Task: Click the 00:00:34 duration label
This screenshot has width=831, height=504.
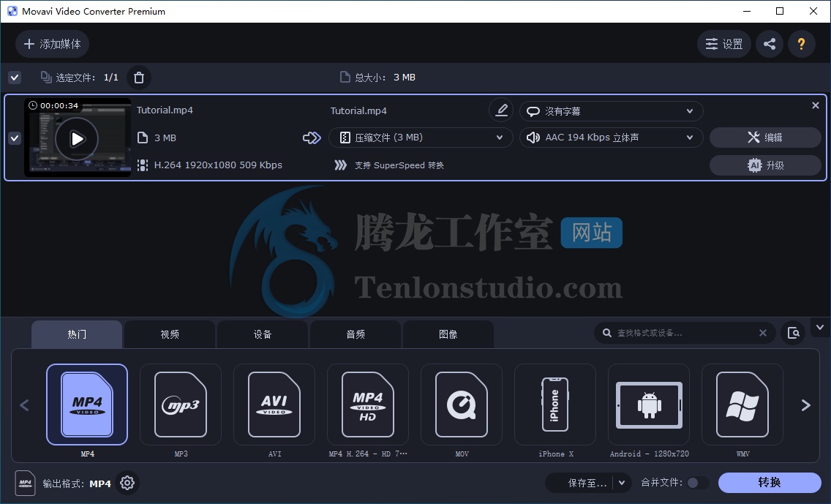Action: [x=59, y=105]
